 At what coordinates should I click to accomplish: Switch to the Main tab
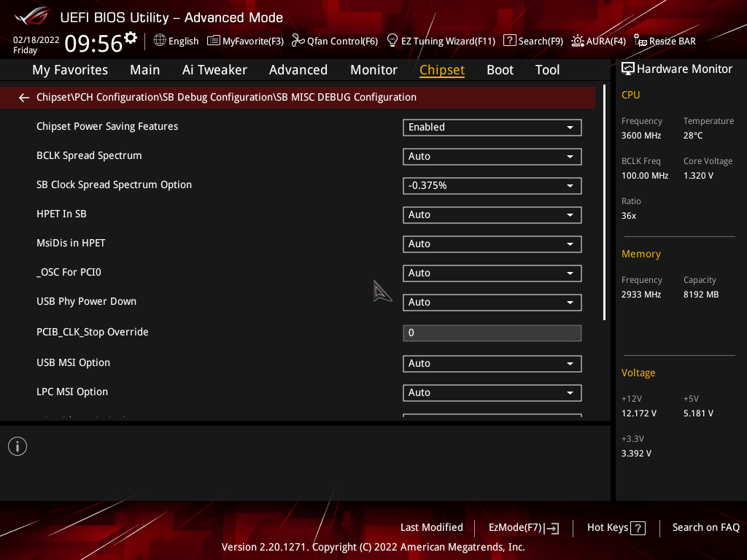click(x=145, y=70)
